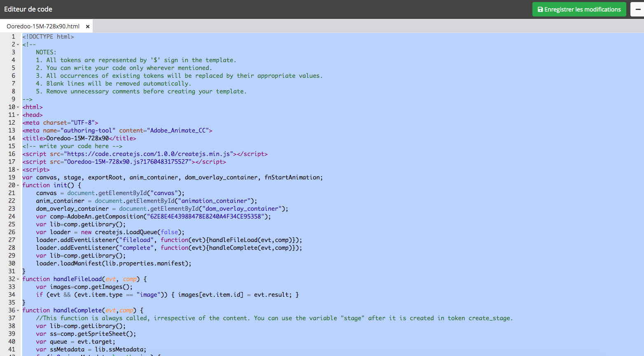Click the 'NOTES:' comment line
Image resolution: width=644 pixels, height=356 pixels.
pyautogui.click(x=46, y=52)
